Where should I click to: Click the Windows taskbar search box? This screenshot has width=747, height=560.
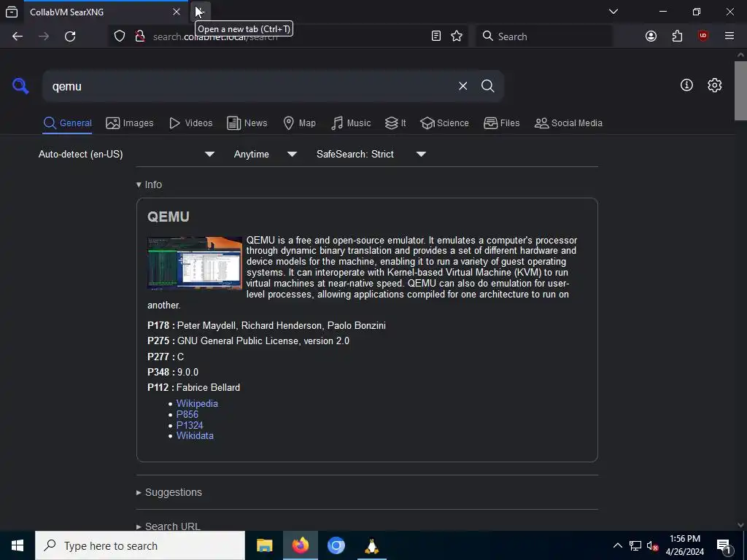pyautogui.click(x=140, y=545)
